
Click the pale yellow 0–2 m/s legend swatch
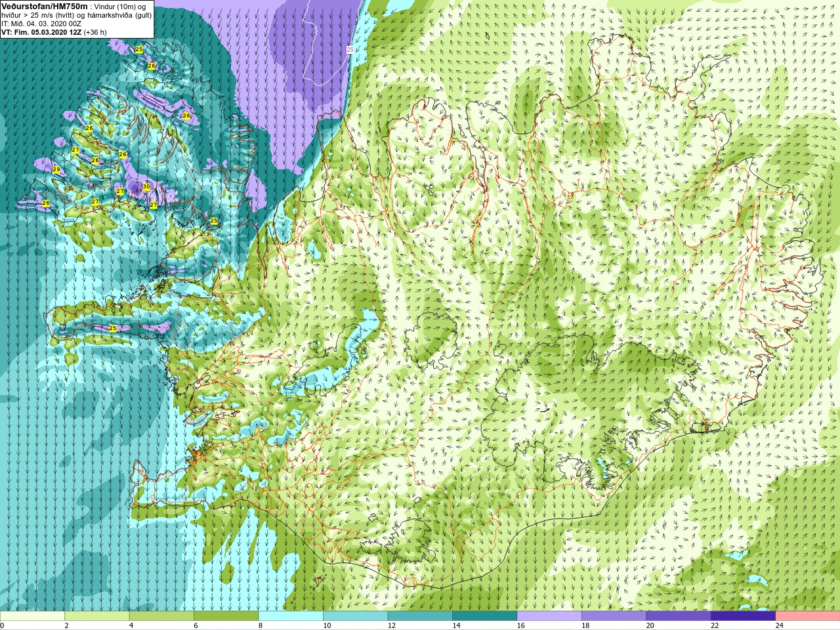tap(32, 616)
